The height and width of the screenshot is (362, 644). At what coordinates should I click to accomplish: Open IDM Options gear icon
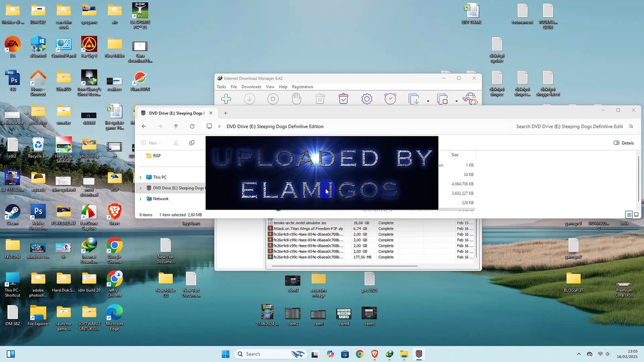point(367,99)
